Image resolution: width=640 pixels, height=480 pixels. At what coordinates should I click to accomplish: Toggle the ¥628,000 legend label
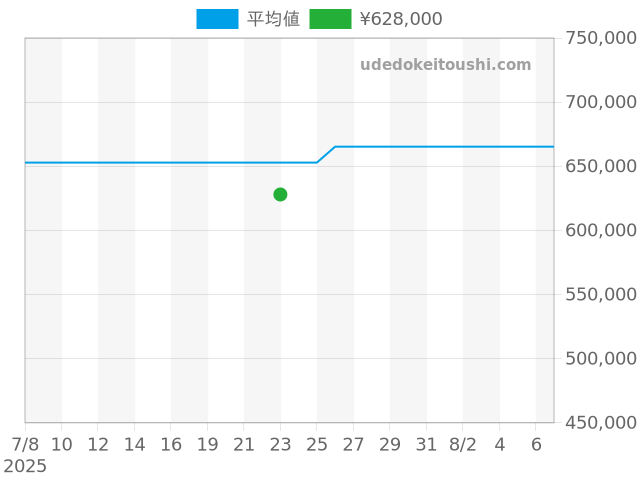coord(400,19)
